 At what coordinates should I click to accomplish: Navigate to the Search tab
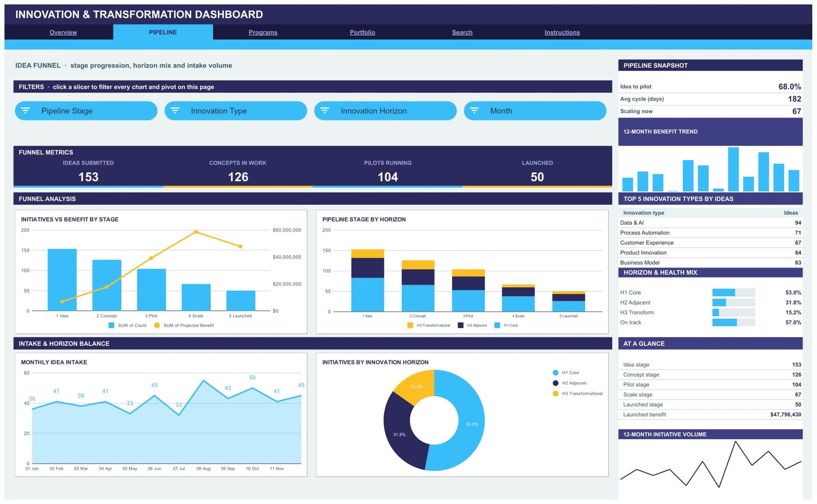462,32
